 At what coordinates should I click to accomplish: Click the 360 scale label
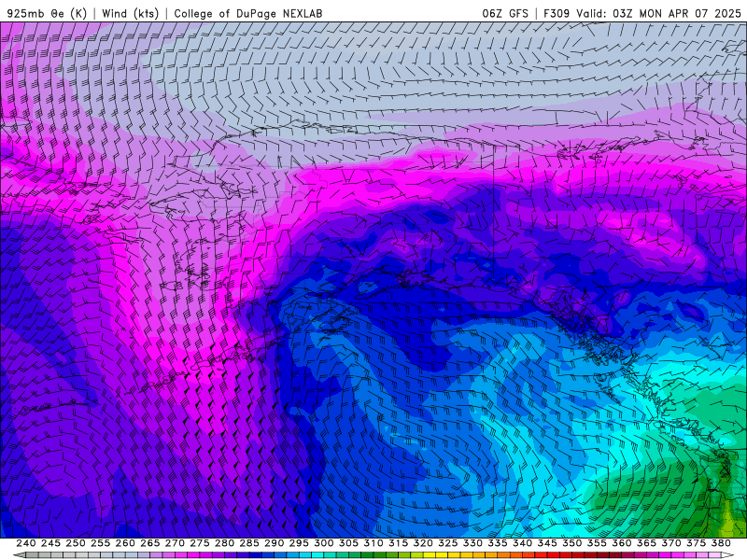[622, 543]
